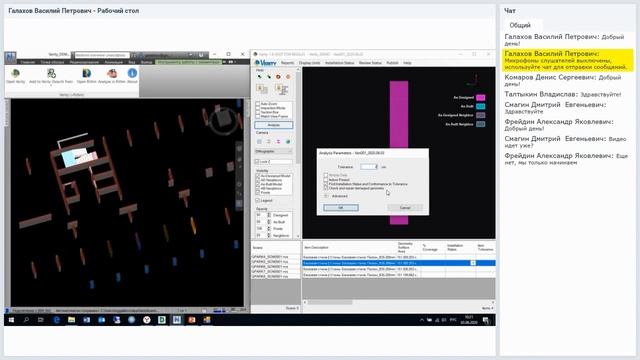Open notification center in system tray

tap(487, 320)
